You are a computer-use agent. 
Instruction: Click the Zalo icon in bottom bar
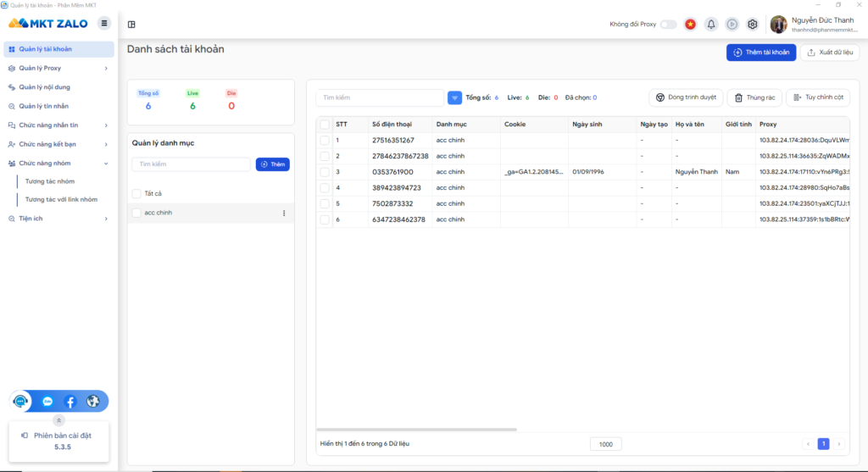tap(47, 401)
